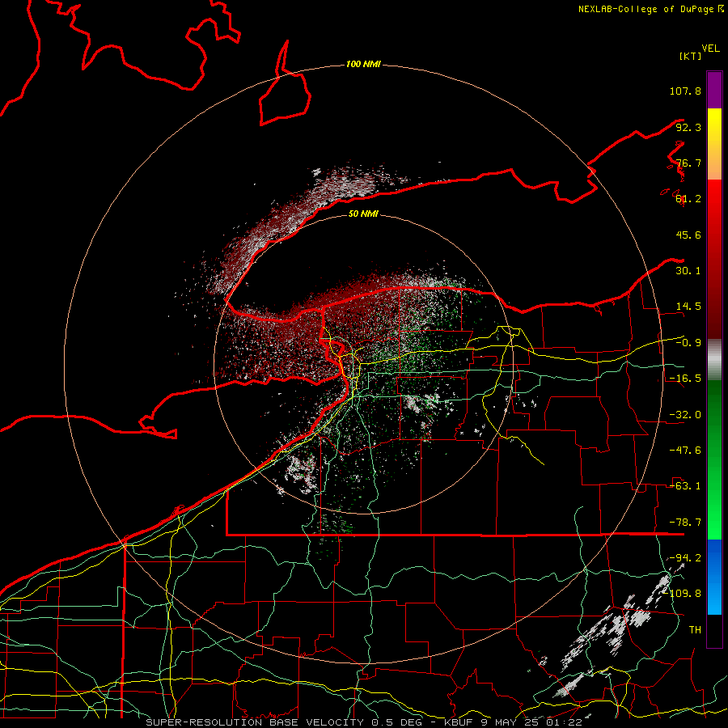Image resolution: width=728 pixels, height=728 pixels.
Task: Click the NEXLAB-College of DuPage label
Action: 650,9
